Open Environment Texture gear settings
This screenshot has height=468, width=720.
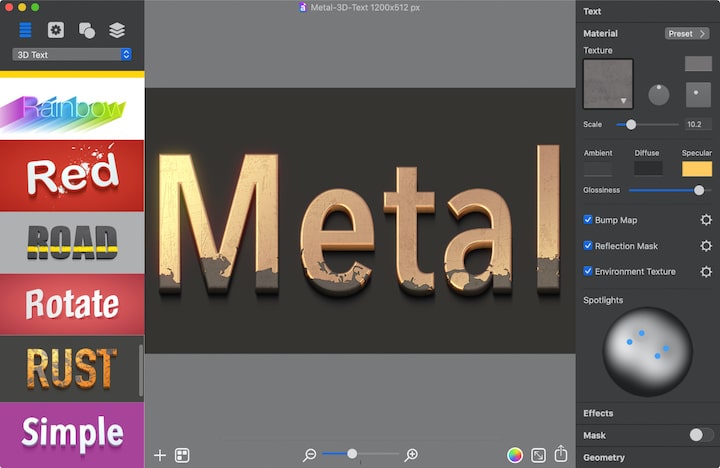tap(706, 272)
